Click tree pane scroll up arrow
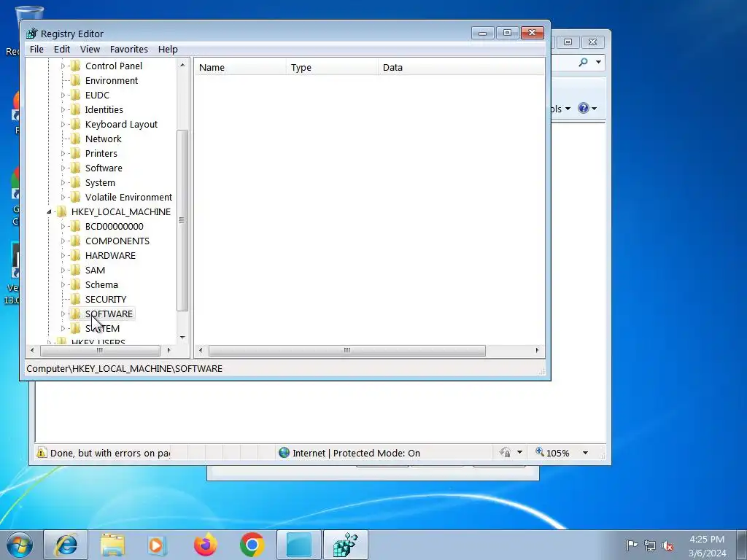 point(182,64)
